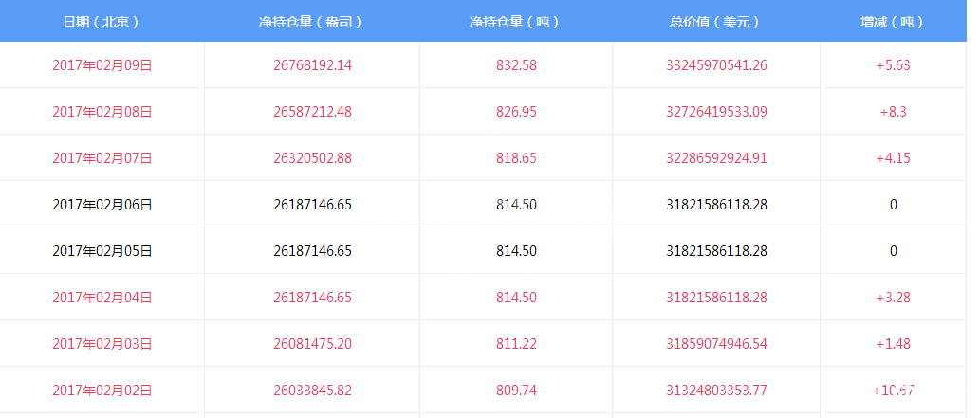This screenshot has width=980, height=418.
Task: Select the date cell 2017年02月07日
Action: click(102, 158)
